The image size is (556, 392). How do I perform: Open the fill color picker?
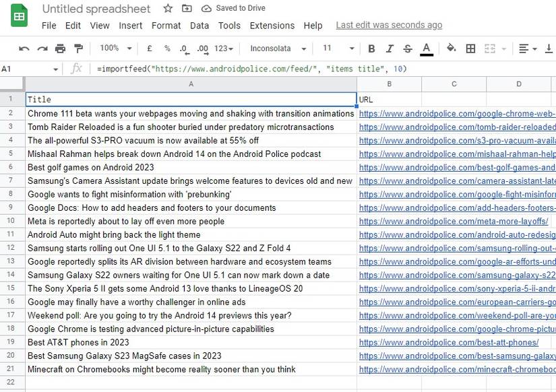click(451, 48)
